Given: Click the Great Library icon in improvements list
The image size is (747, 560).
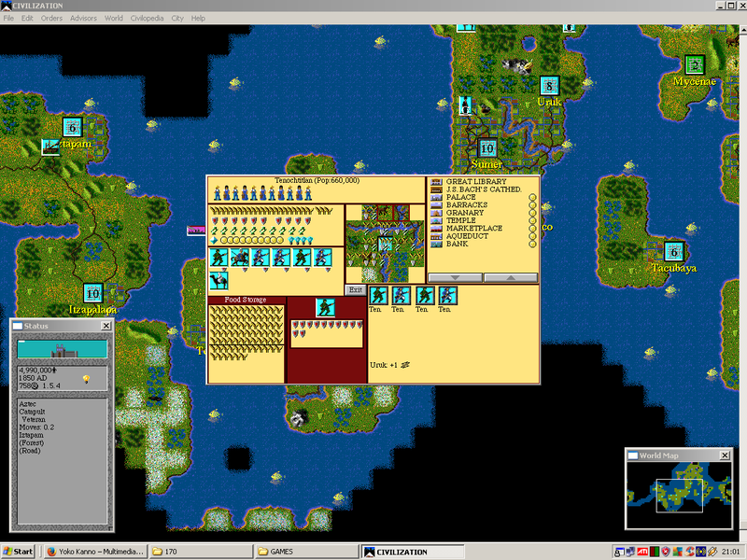Looking at the screenshot, I should point(436,180).
